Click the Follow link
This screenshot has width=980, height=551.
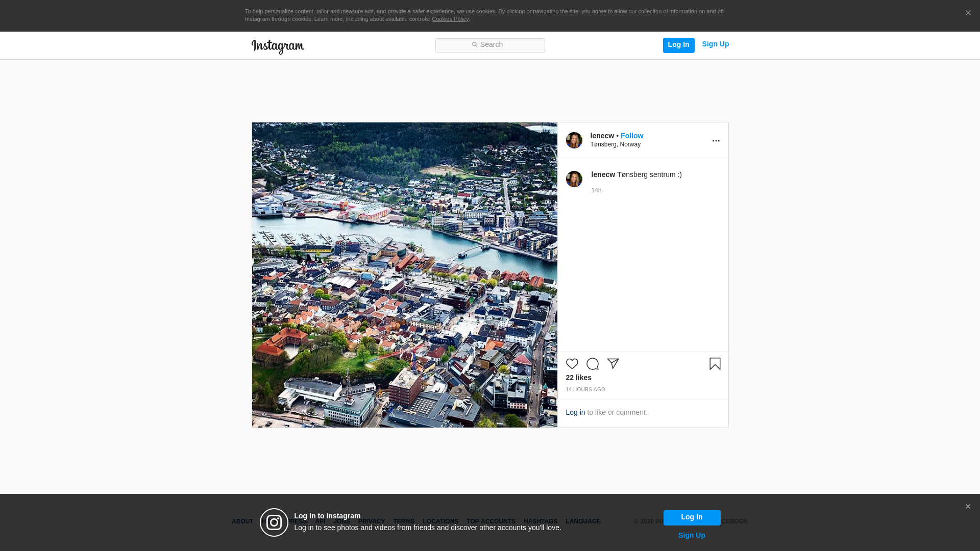[631, 136]
